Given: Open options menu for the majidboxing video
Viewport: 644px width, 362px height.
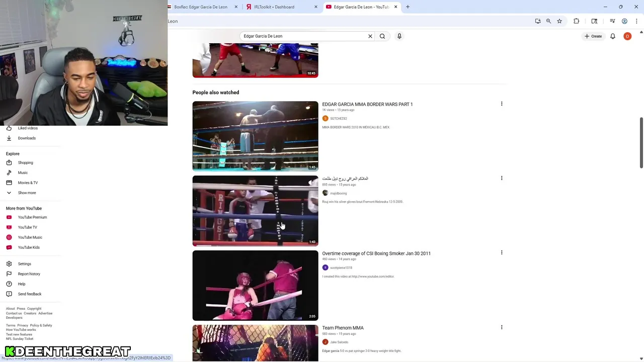Looking at the screenshot, I should pos(502,178).
